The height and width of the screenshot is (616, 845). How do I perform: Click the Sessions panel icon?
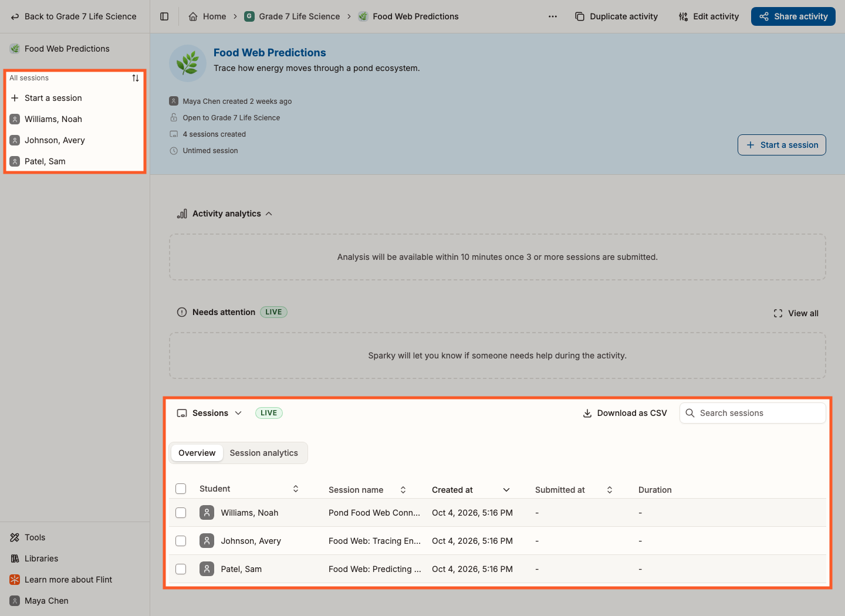(x=182, y=413)
